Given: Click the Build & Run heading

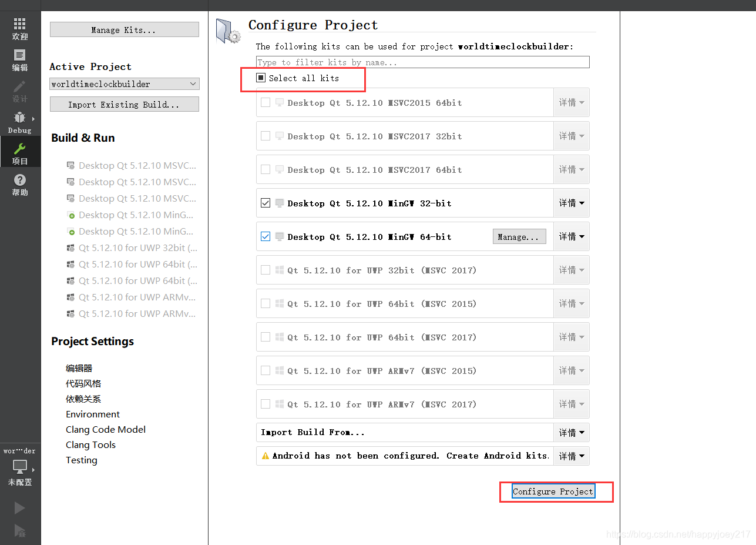Looking at the screenshot, I should (x=83, y=138).
